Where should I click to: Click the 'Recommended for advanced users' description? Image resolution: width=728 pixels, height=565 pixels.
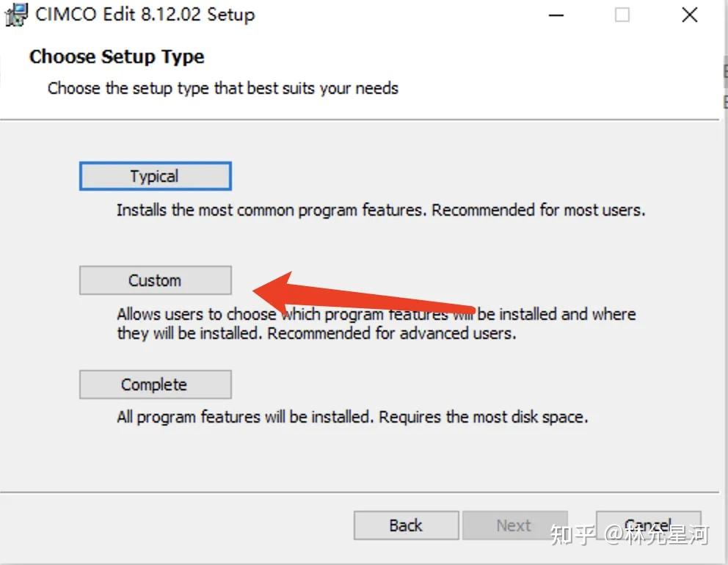(x=391, y=333)
